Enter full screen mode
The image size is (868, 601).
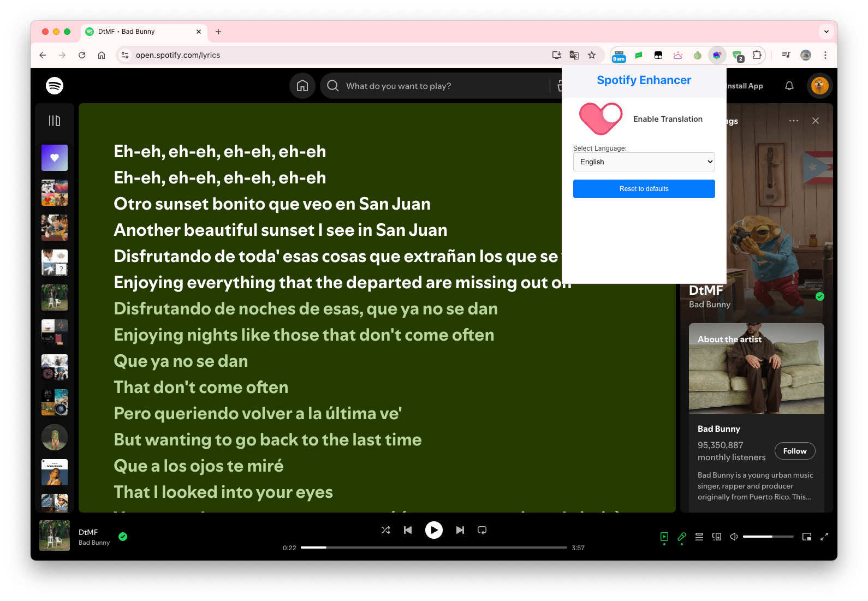pyautogui.click(x=824, y=537)
